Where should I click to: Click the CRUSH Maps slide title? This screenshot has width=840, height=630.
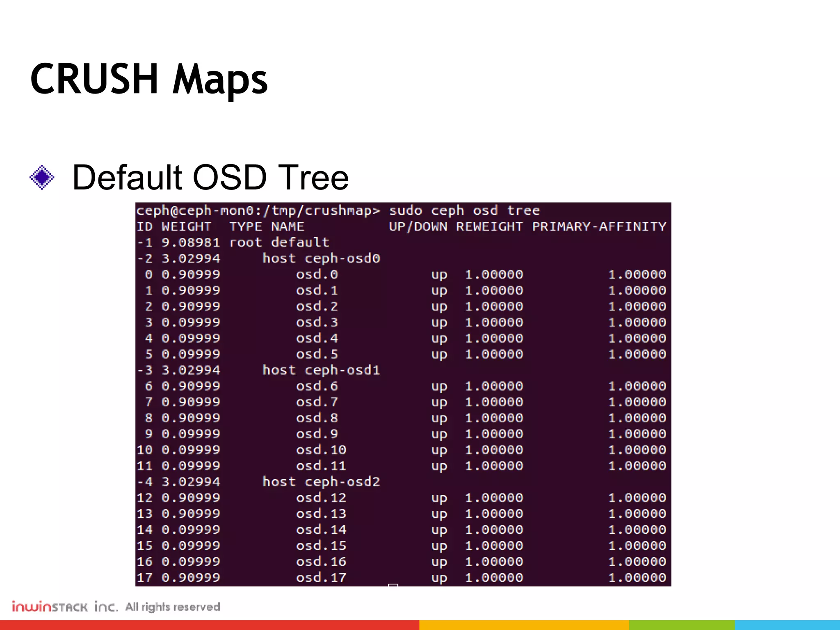(148, 79)
